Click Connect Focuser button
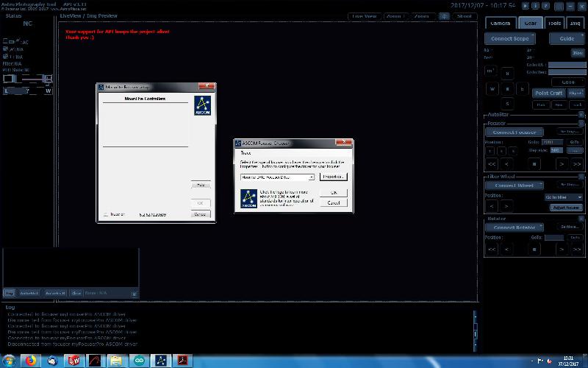 coord(514,132)
